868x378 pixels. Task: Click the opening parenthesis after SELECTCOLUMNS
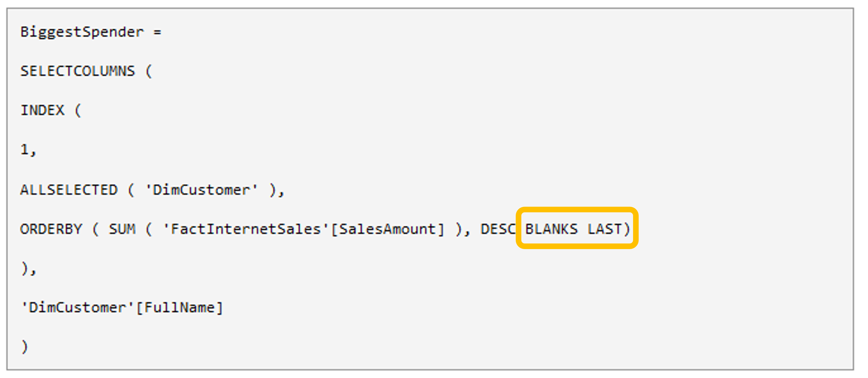click(x=149, y=71)
